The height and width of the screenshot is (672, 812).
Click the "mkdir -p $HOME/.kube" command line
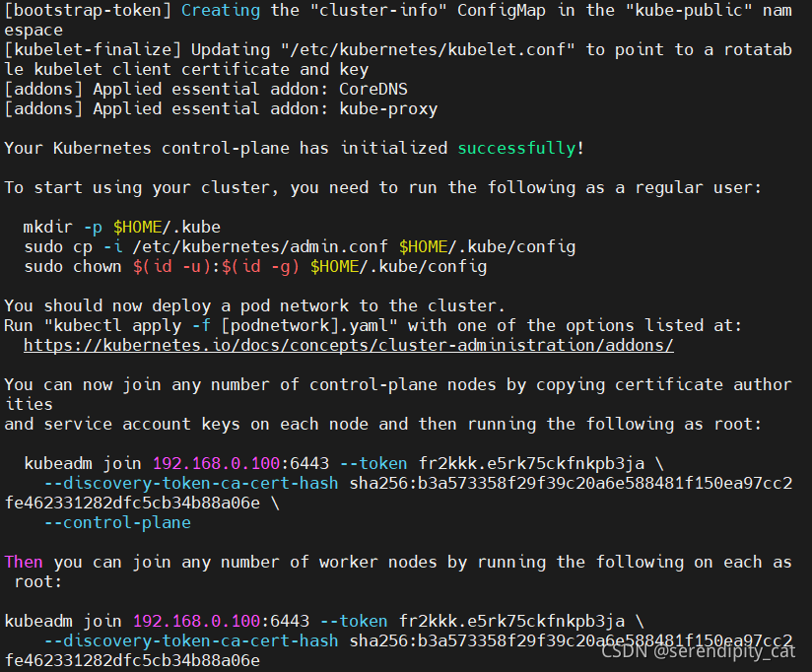[122, 228]
